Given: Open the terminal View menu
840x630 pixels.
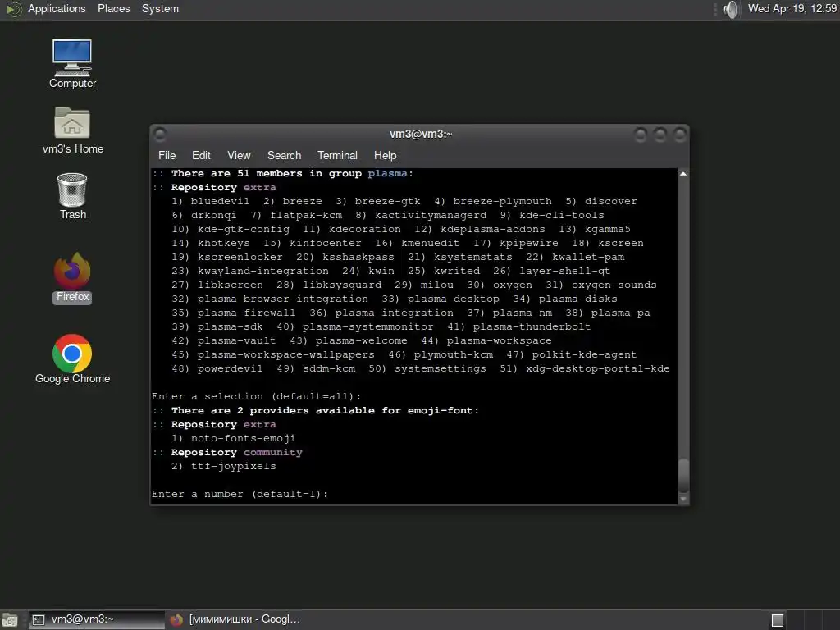Looking at the screenshot, I should click(x=239, y=155).
